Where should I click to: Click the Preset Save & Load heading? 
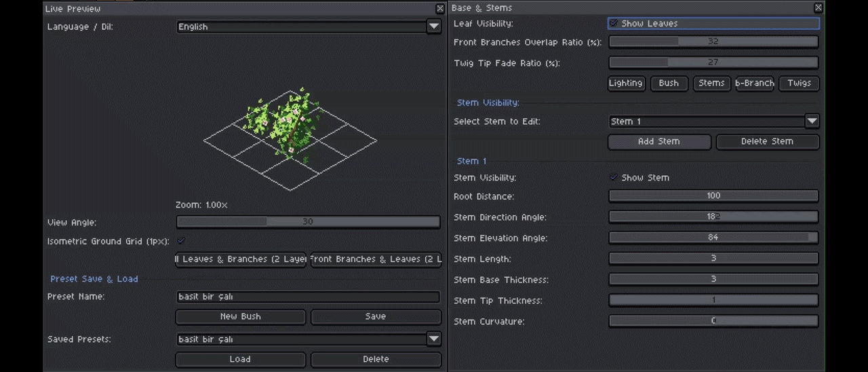click(x=94, y=279)
